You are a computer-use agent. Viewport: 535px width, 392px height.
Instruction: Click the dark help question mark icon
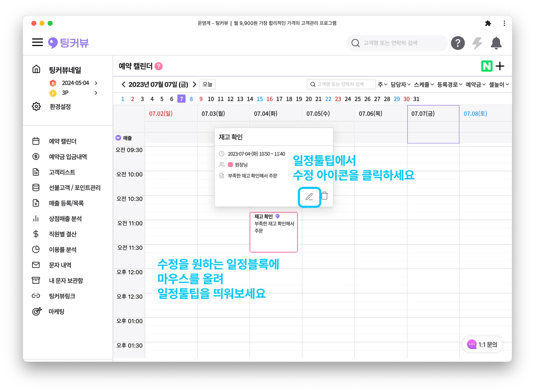[x=458, y=43]
